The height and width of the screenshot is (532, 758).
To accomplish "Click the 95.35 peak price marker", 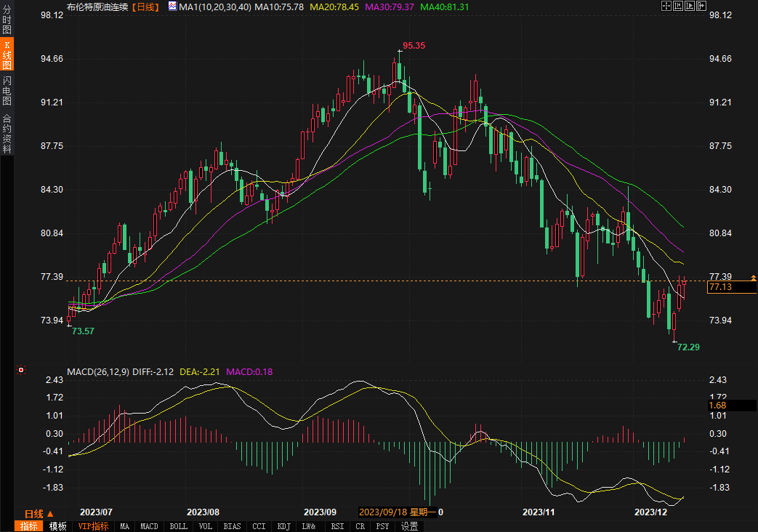I will 414,46.
